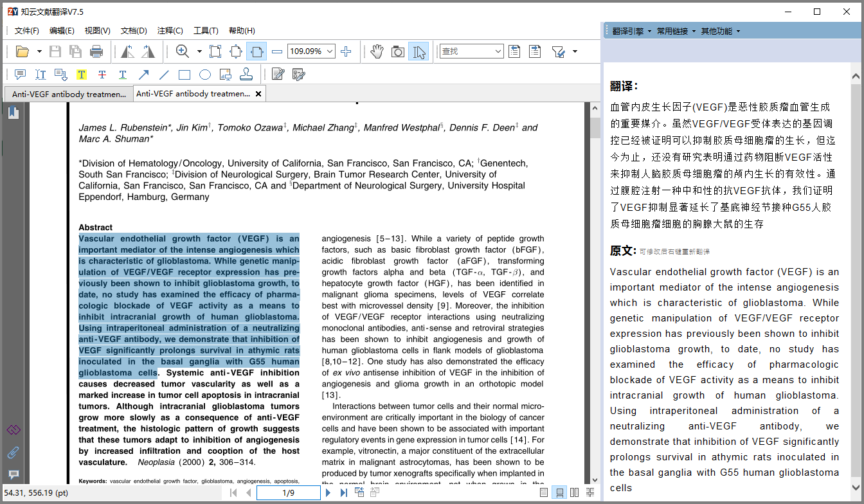
Task: Select the Underline text tool
Action: (x=123, y=75)
